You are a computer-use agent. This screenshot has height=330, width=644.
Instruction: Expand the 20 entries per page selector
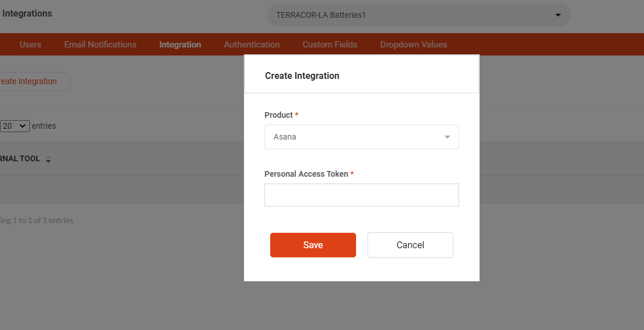point(15,126)
